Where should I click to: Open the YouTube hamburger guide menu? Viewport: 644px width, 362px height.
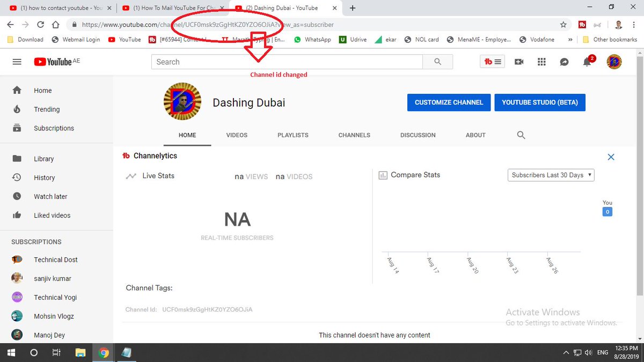[17, 62]
